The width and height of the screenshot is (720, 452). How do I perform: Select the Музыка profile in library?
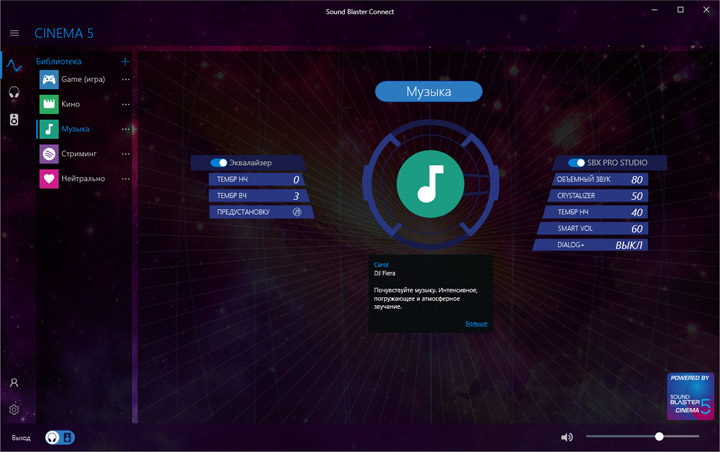pyautogui.click(x=75, y=129)
